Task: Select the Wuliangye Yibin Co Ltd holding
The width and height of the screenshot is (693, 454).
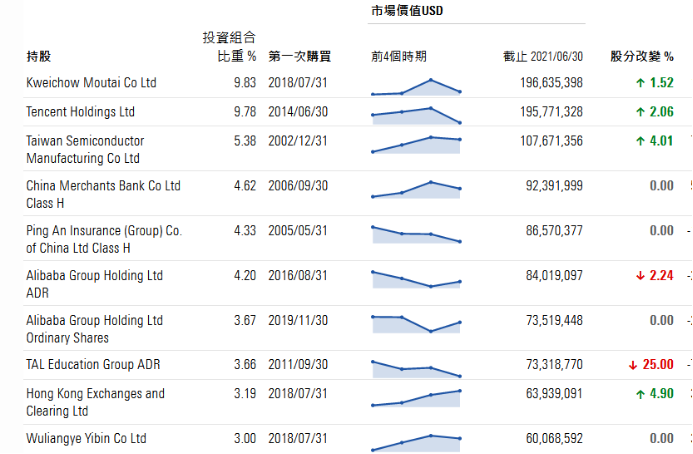Action: (x=86, y=439)
